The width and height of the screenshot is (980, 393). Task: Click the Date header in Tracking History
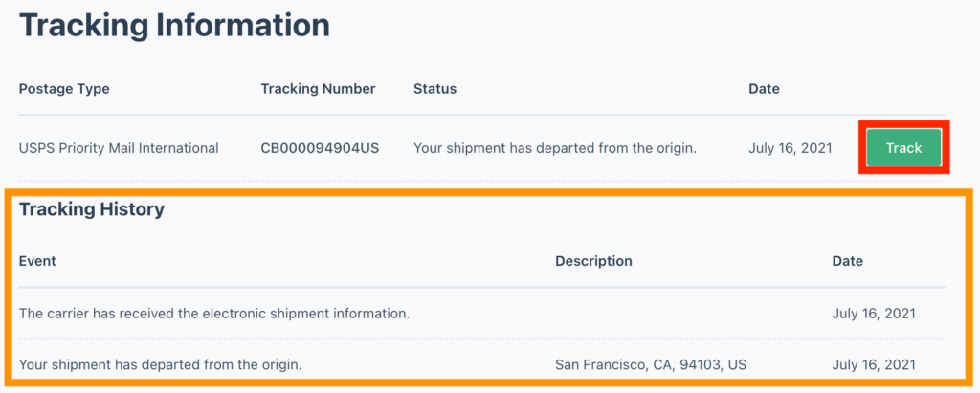[847, 261]
